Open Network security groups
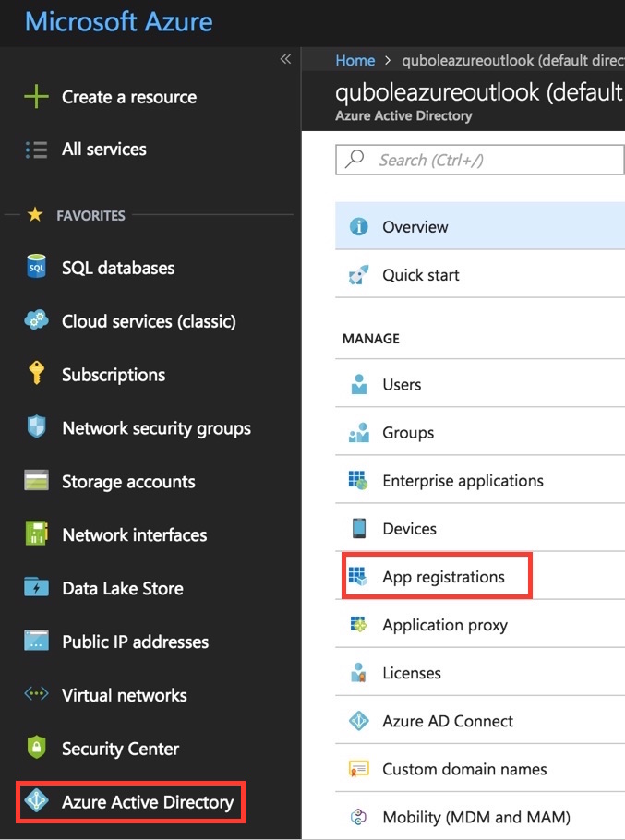The height and width of the screenshot is (840, 625). pyautogui.click(x=156, y=428)
